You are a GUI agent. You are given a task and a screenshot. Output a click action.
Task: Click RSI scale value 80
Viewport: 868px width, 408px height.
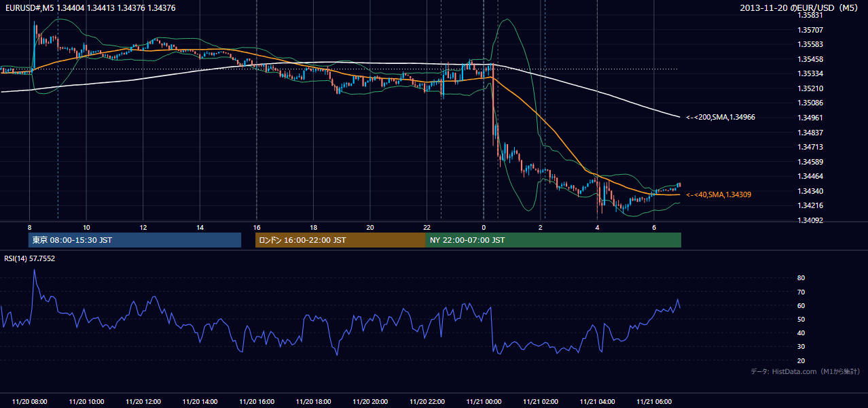point(801,278)
